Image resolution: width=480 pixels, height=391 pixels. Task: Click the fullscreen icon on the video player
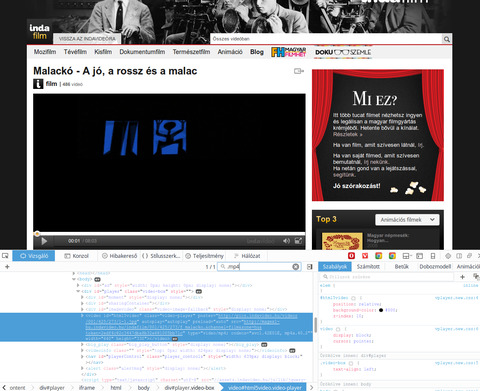point(298,241)
